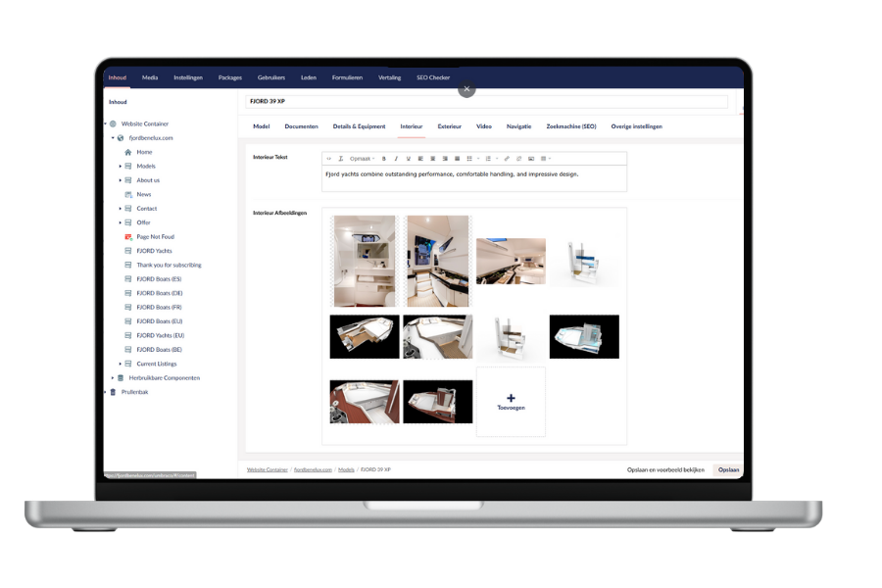This screenshot has width=882, height=588.
Task: Add a new image with the Toevoegen tile
Action: [511, 402]
